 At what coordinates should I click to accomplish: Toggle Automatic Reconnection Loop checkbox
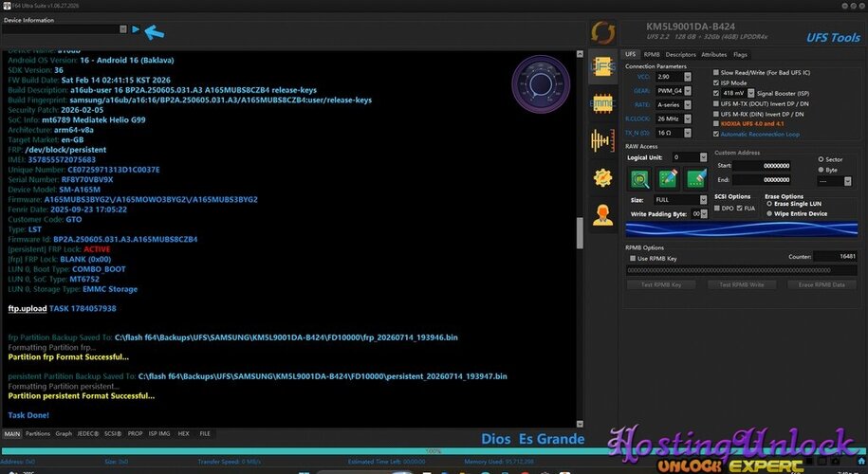[716, 134]
